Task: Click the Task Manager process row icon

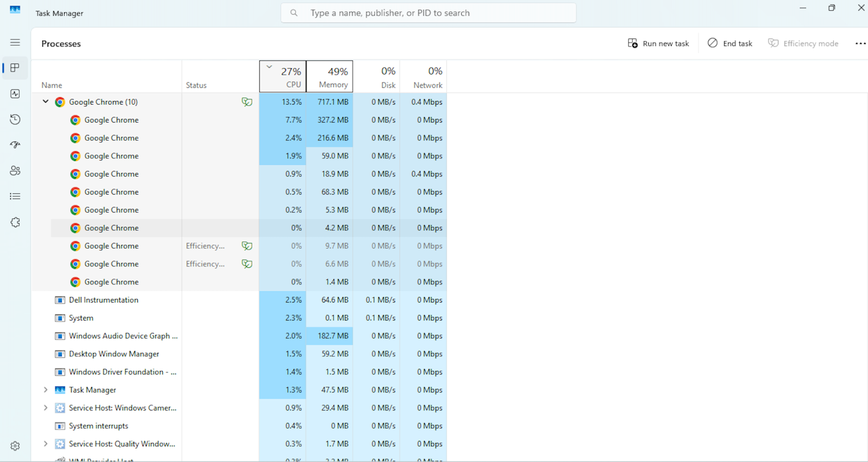Action: pyautogui.click(x=60, y=390)
